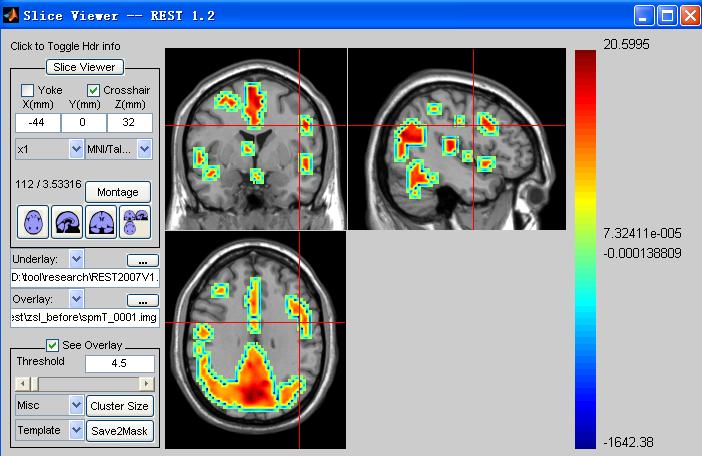Select the transverse (axial) view icon
This screenshot has width=702, height=456.
(x=33, y=222)
